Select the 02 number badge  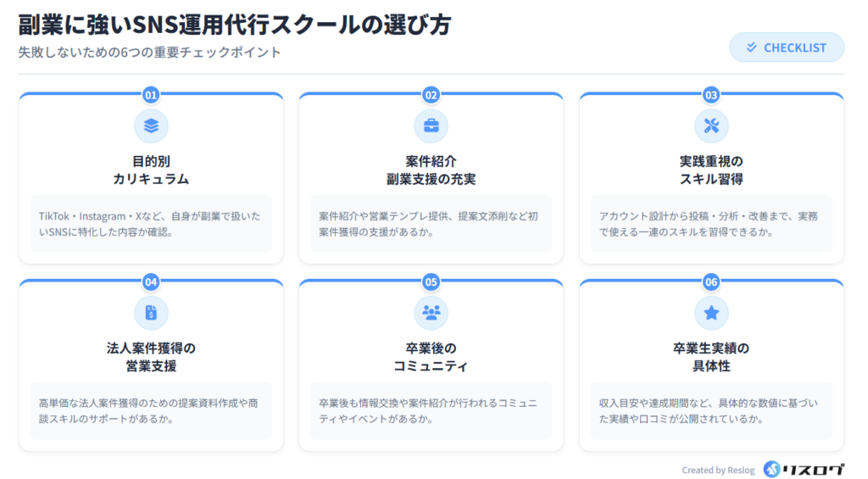tap(431, 95)
